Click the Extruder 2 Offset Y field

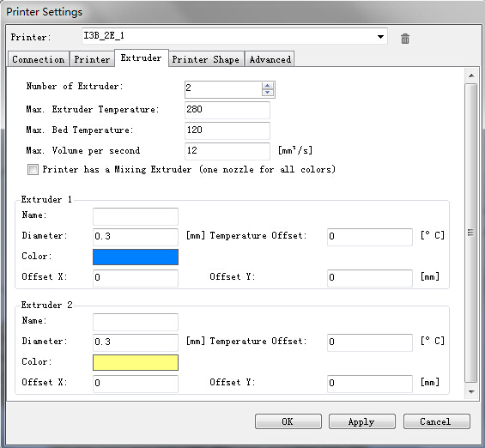point(370,384)
